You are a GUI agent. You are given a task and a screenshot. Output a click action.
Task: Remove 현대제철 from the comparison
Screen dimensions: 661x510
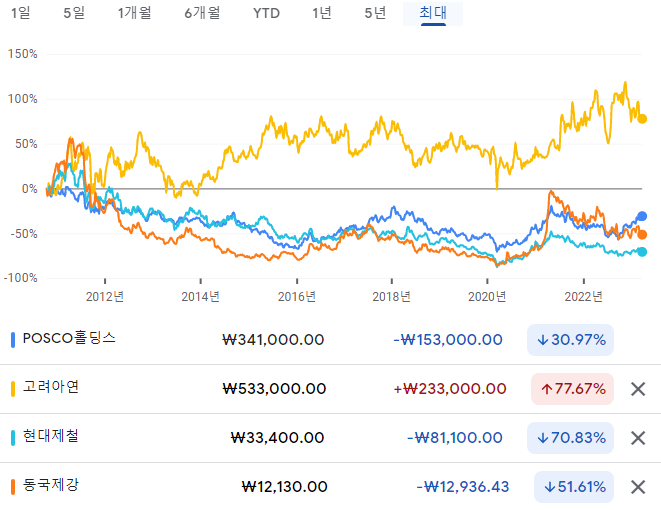[638, 438]
